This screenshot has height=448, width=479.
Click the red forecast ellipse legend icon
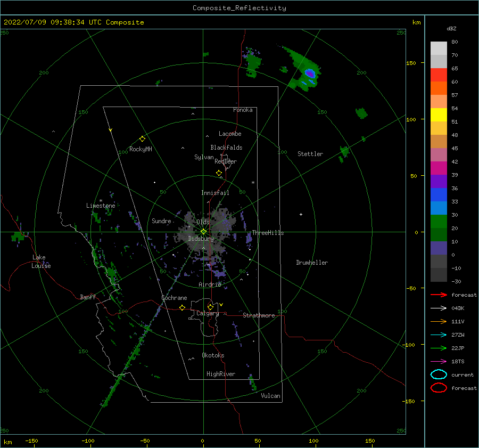[x=439, y=388]
